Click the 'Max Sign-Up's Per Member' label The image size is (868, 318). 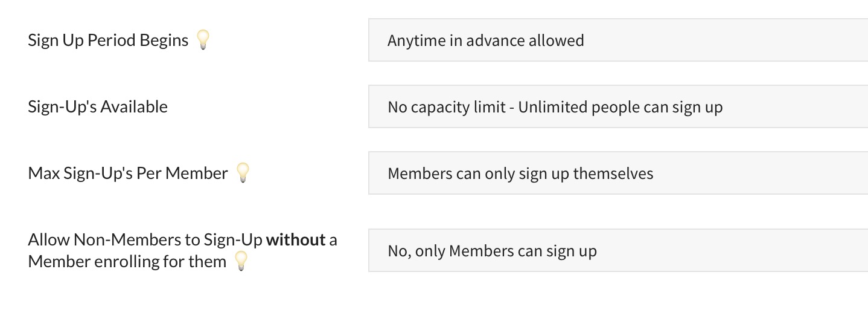tap(128, 174)
